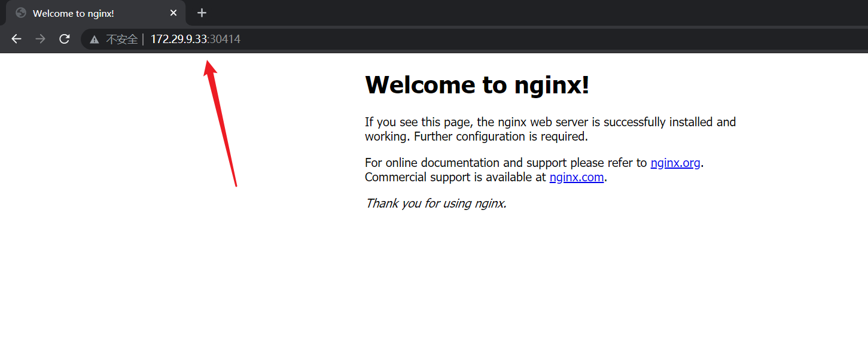Click the 'For online documentation and support' text
The width and height of the screenshot is (868, 350).
coord(506,163)
